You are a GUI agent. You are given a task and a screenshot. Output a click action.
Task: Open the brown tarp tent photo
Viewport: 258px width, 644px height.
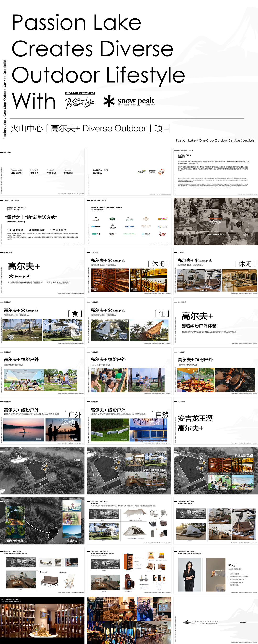tap(149, 330)
